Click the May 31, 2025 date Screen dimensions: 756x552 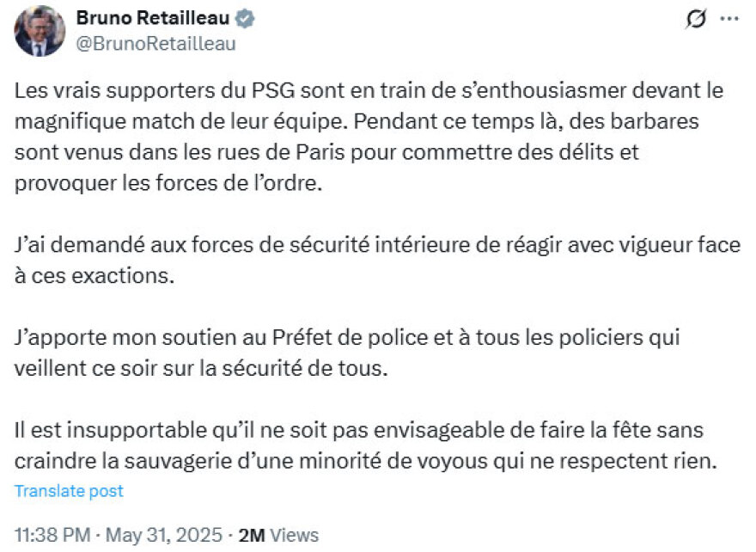coord(164,535)
